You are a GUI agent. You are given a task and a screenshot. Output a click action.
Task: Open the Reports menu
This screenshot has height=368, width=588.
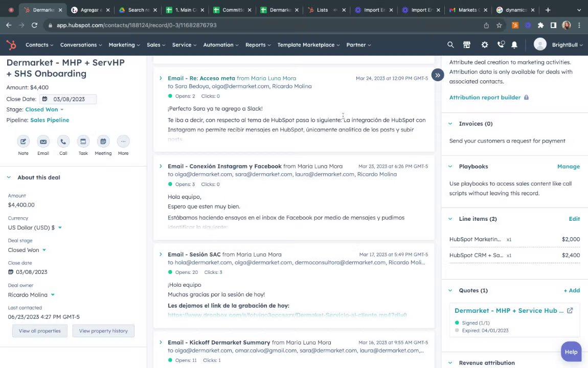[x=258, y=45]
